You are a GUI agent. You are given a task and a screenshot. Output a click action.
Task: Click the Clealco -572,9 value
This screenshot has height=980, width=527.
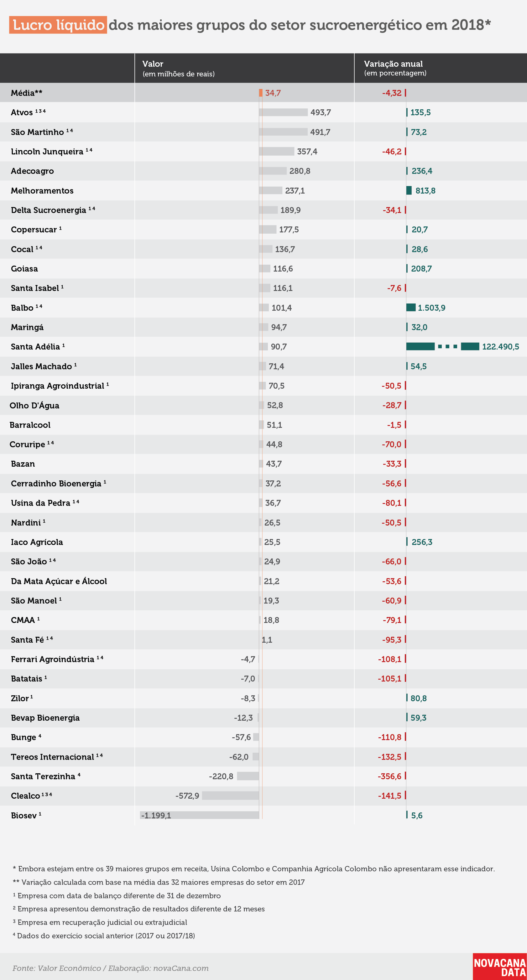(x=187, y=796)
